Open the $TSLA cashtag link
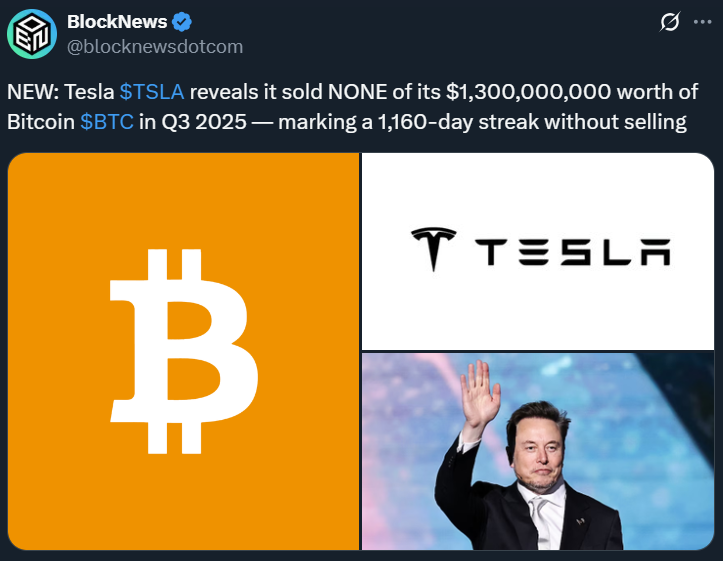 click(x=152, y=92)
